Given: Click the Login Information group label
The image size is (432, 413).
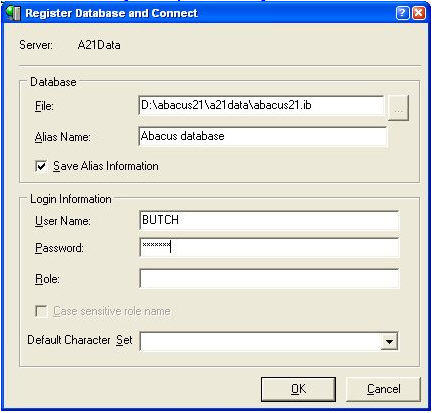Looking at the screenshot, I should coord(71,199).
